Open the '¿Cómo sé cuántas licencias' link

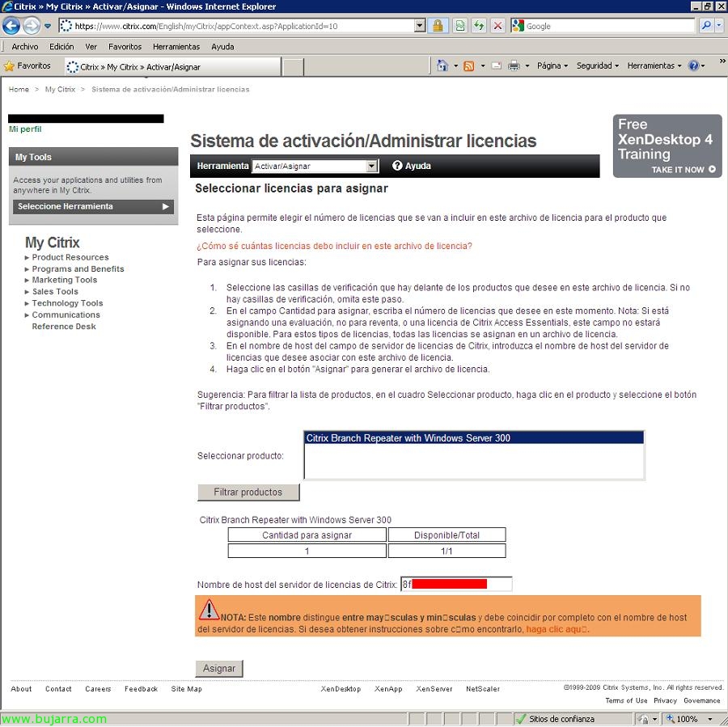334,246
